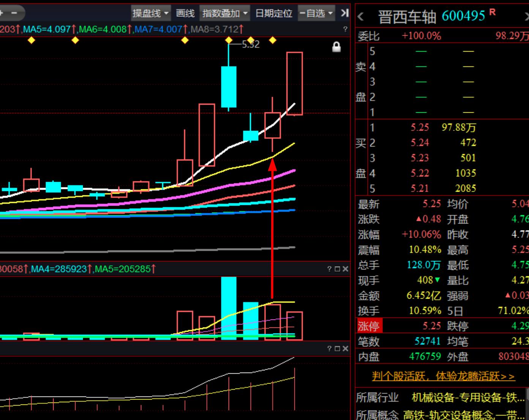The height and width of the screenshot is (420, 529).
Task: Click the stock name 晋西车轴
Action: pyautogui.click(x=407, y=17)
